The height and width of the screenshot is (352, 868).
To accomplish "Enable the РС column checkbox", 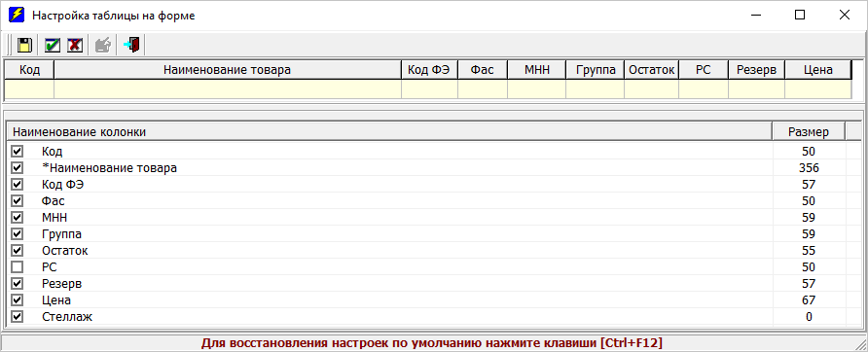I will pyautogui.click(x=18, y=267).
